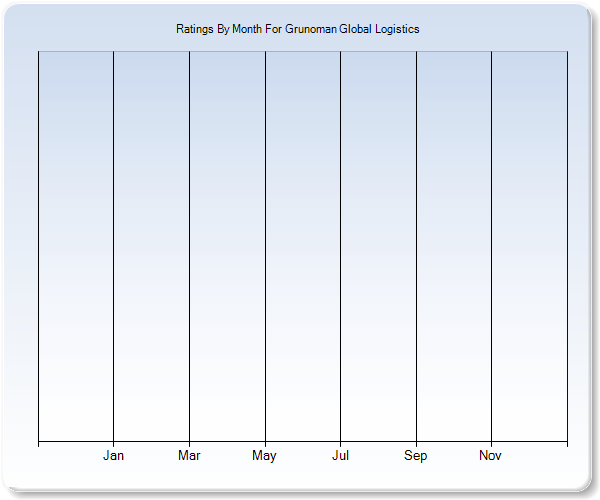Select the Sep axis label
Image resolution: width=600 pixels, height=500 pixels.
[416, 456]
